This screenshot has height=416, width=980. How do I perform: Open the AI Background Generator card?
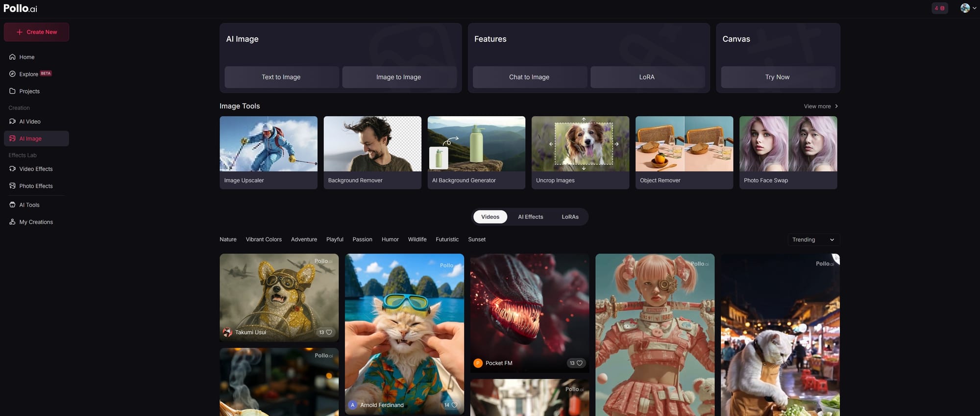[476, 153]
